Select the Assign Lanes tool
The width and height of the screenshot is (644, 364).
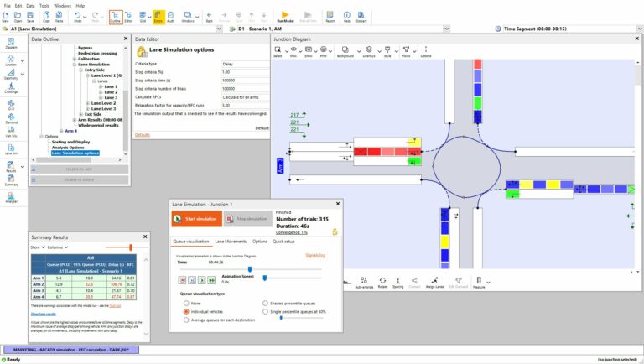[434, 283]
